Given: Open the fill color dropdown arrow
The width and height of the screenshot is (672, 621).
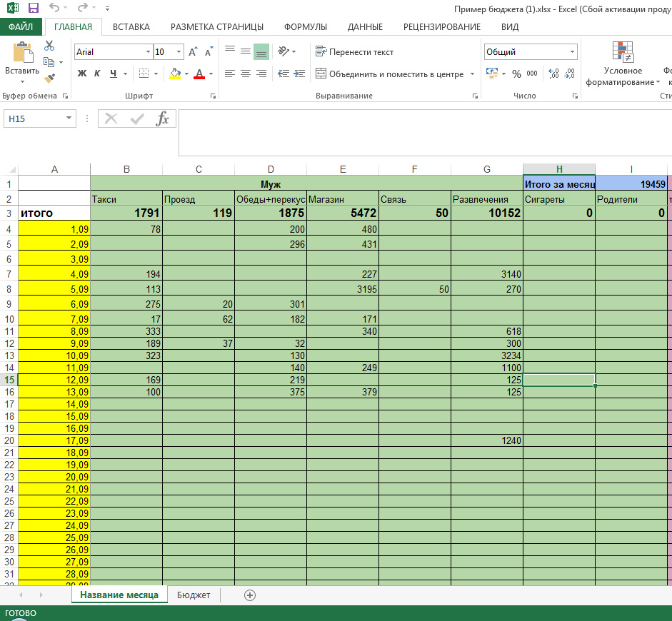Looking at the screenshot, I should click(187, 74).
